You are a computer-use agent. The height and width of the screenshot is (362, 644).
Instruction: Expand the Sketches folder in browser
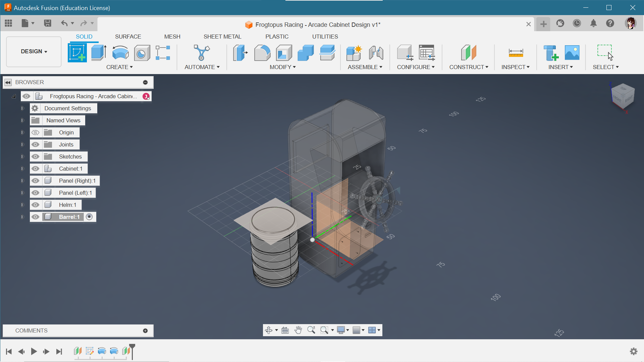click(x=22, y=157)
